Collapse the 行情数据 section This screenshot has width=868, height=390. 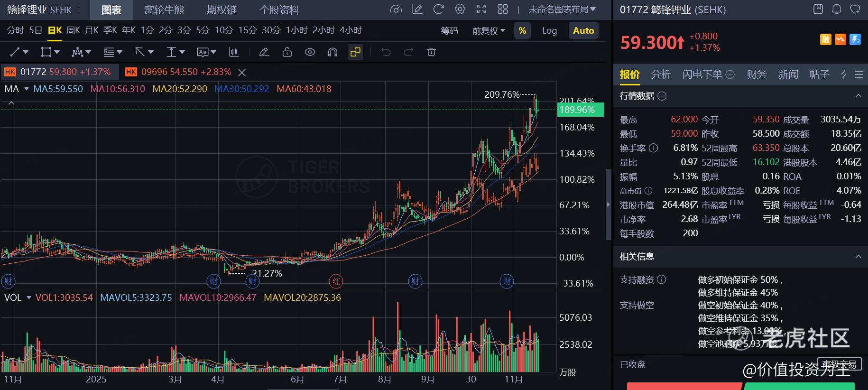[858, 96]
